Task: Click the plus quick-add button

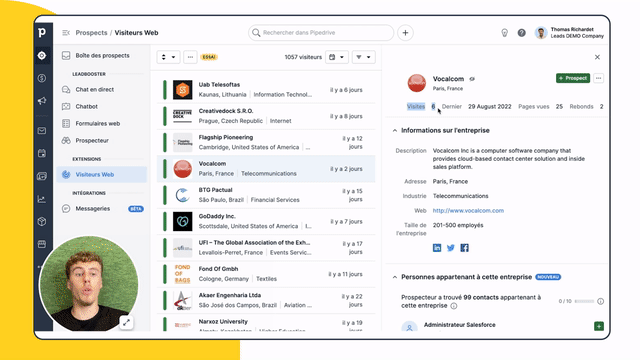Action: tap(405, 33)
